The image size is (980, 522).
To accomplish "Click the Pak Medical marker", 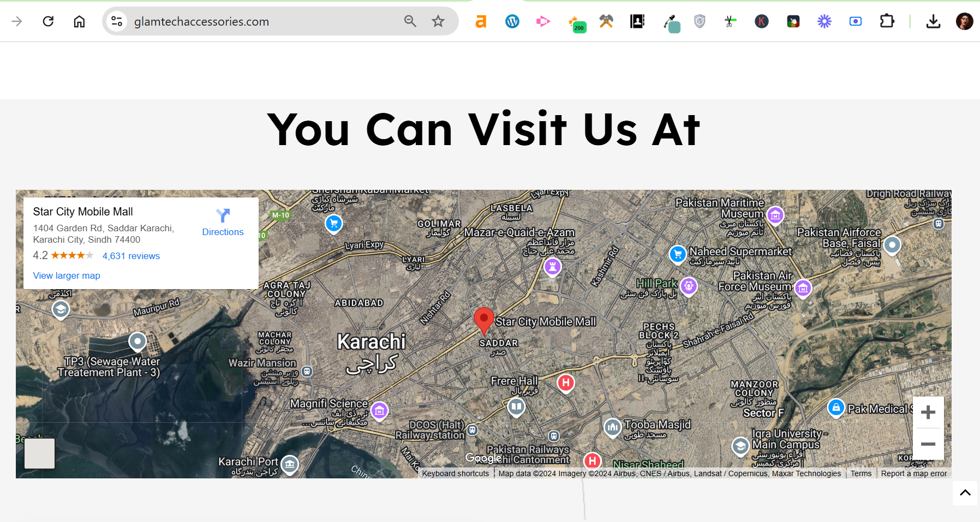I will click(836, 407).
